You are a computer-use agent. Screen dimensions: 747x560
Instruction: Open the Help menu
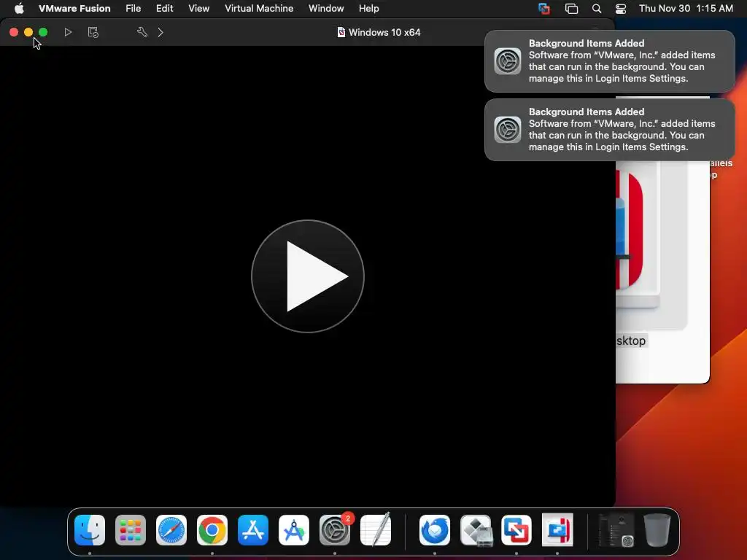[368, 8]
